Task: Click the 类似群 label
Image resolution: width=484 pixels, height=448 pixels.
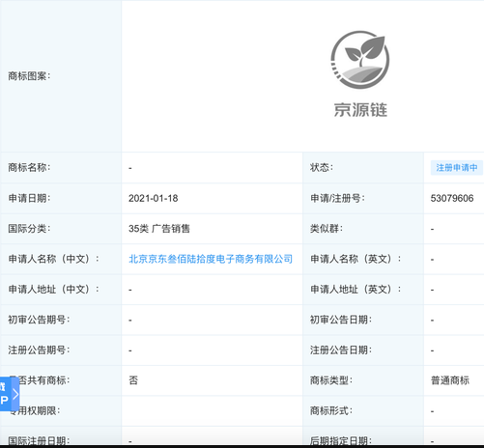Action: click(x=327, y=229)
